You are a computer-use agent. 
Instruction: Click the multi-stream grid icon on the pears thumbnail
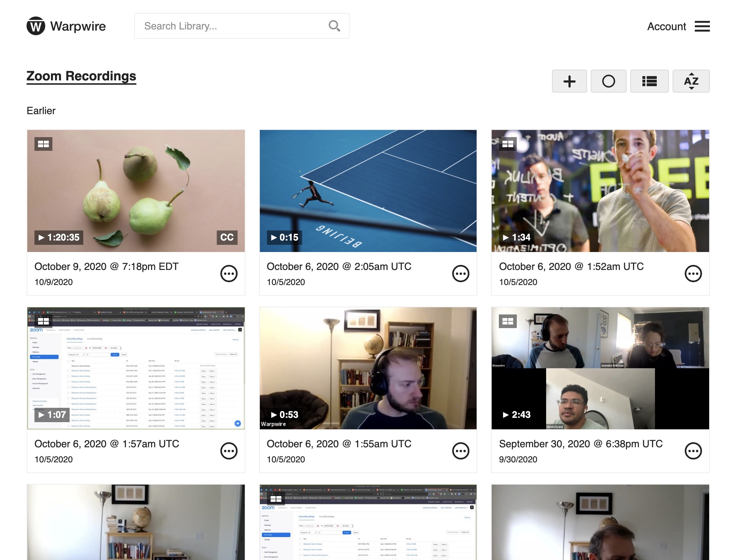point(43,144)
